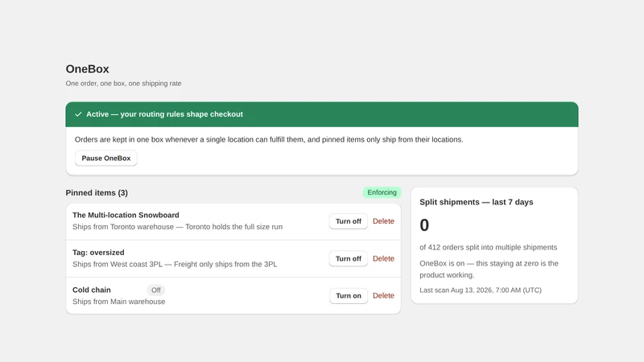Click 'One order, one box, one shipping rate' subtitle
Viewport: 644px width, 362px height.
click(x=124, y=84)
